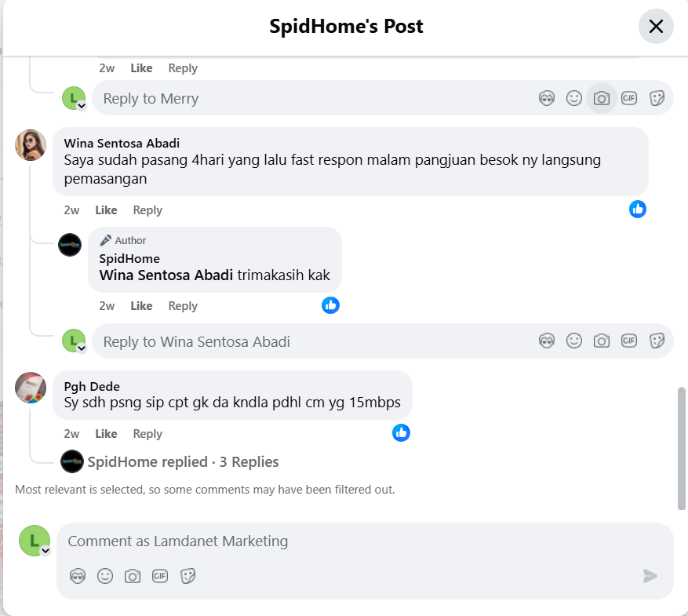Attach a photo in Reply to Merry box
Viewport: 688px width, 616px height.
(x=602, y=98)
